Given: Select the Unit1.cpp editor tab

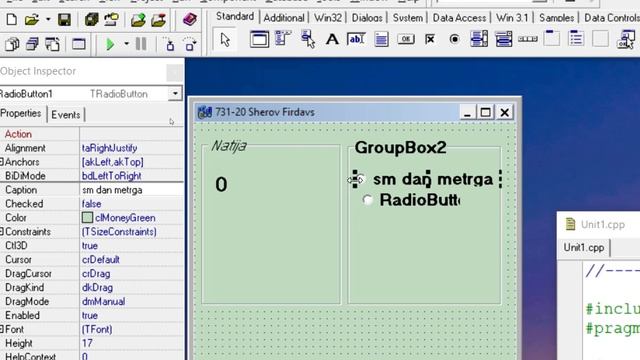Looking at the screenshot, I should coord(584,248).
